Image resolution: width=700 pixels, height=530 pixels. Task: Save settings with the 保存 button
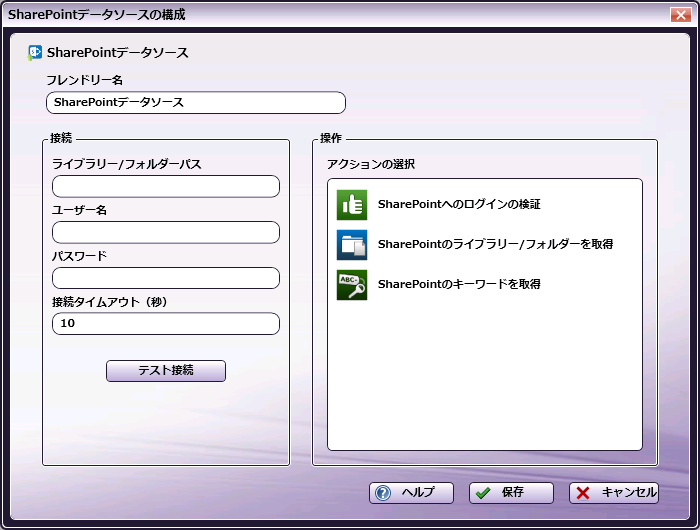511,493
